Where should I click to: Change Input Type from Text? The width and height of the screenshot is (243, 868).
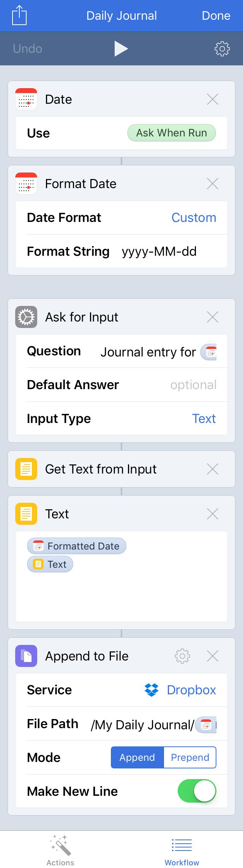(204, 419)
